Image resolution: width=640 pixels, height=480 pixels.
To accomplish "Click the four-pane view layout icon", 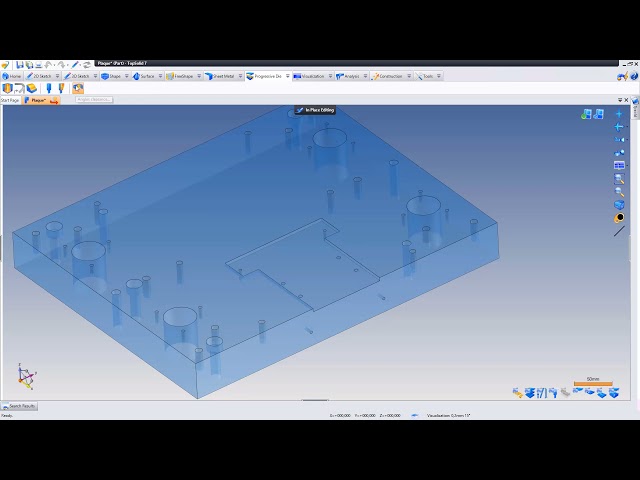I will coord(619,166).
